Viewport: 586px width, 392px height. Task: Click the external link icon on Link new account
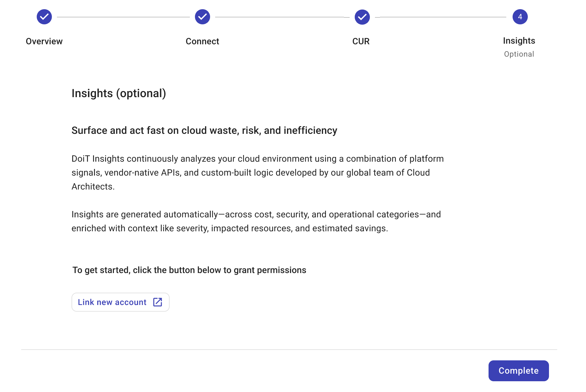(x=157, y=302)
